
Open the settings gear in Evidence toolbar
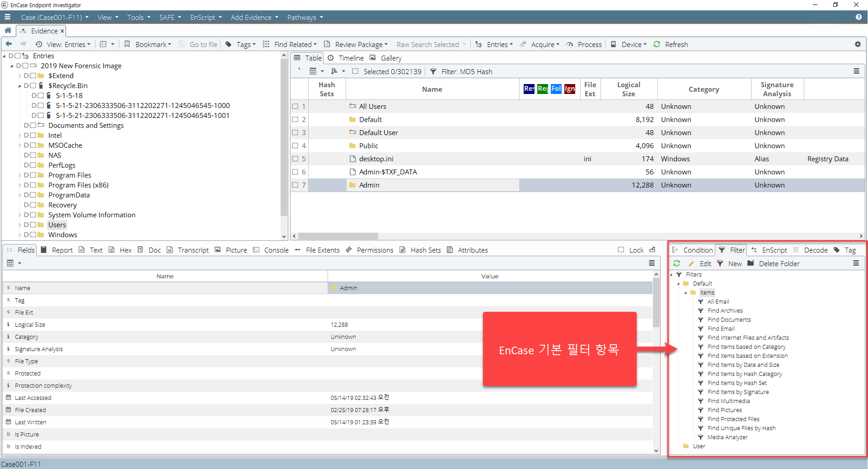click(858, 44)
